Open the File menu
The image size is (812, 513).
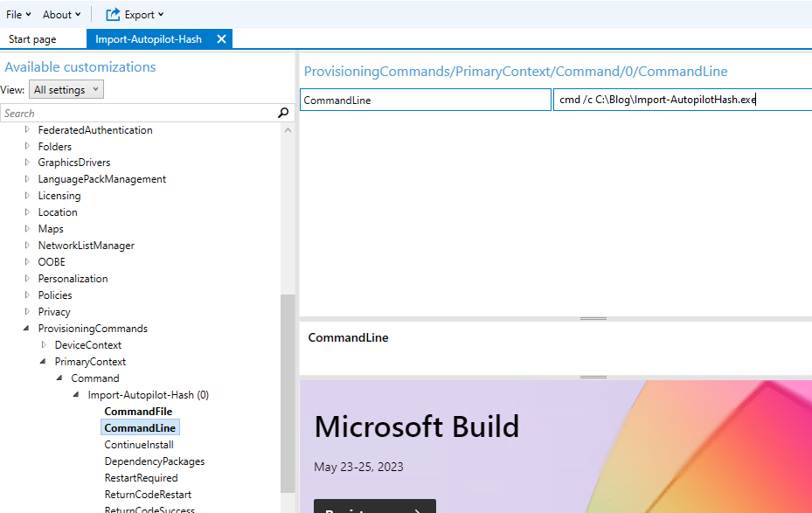point(18,14)
